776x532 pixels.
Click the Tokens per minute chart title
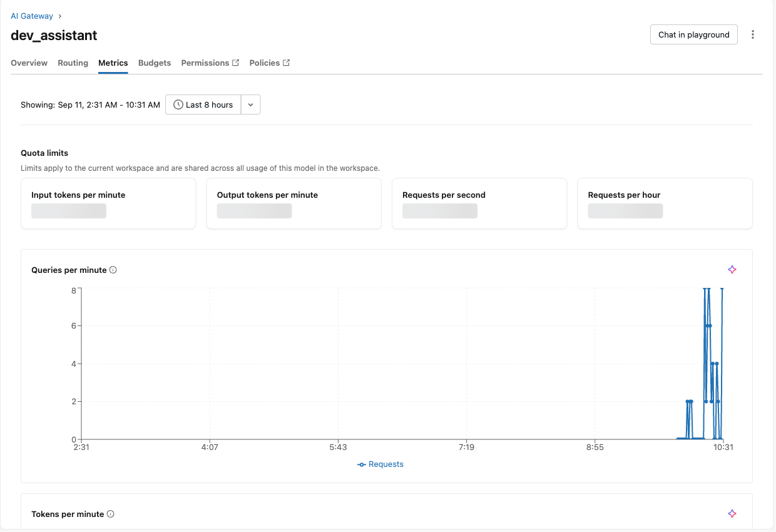pos(68,514)
